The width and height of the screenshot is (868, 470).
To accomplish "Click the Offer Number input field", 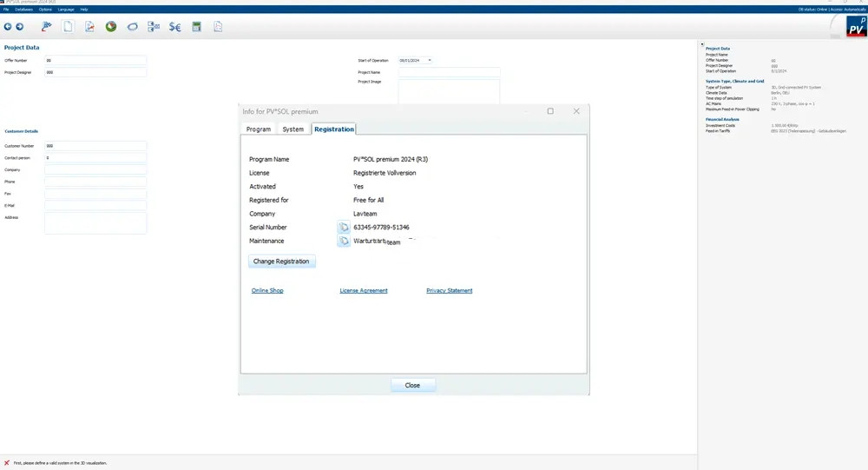I will [95, 61].
